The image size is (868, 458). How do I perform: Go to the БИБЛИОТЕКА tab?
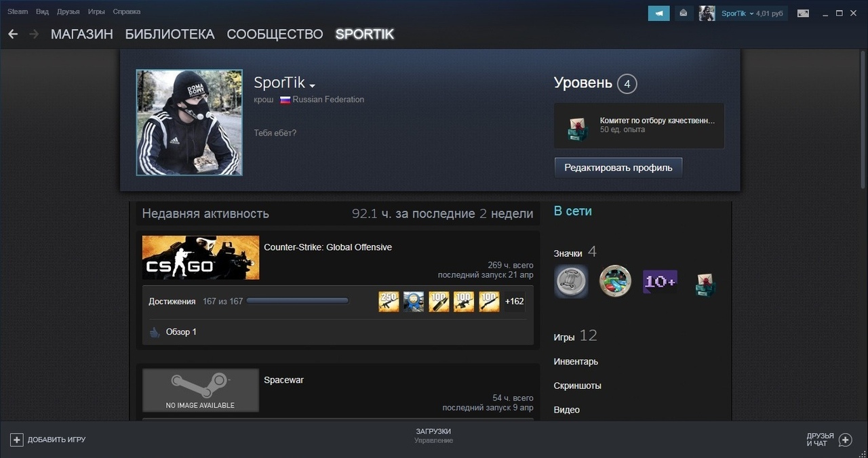[170, 34]
